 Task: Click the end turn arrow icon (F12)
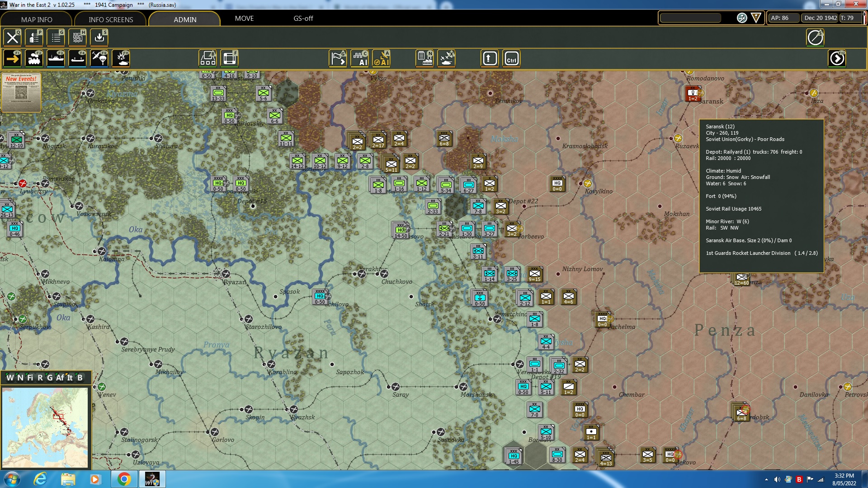tap(837, 58)
